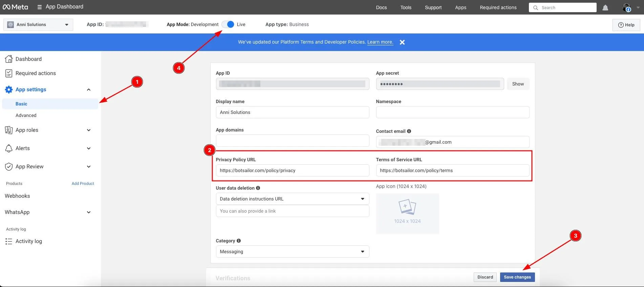Click the User data deletion info icon

258,188
